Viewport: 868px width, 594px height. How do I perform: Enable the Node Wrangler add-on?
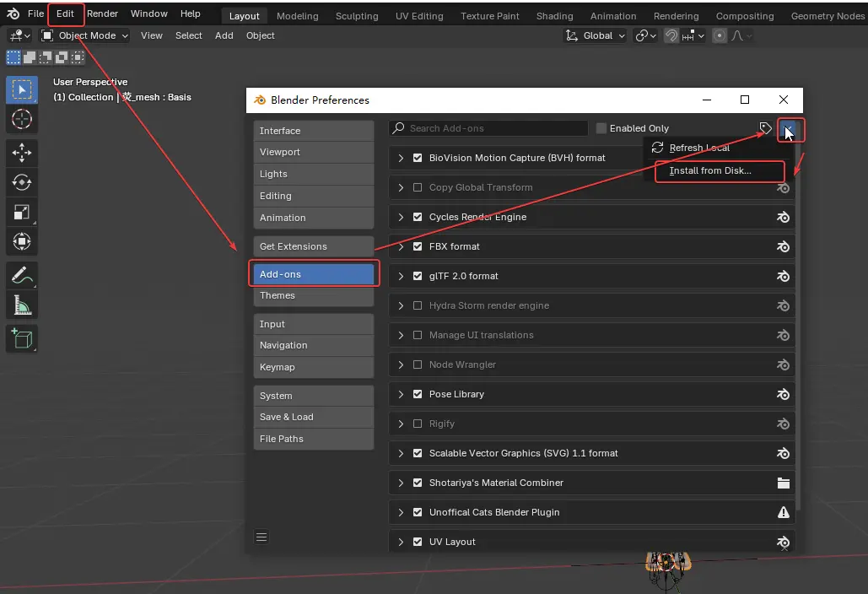(418, 364)
